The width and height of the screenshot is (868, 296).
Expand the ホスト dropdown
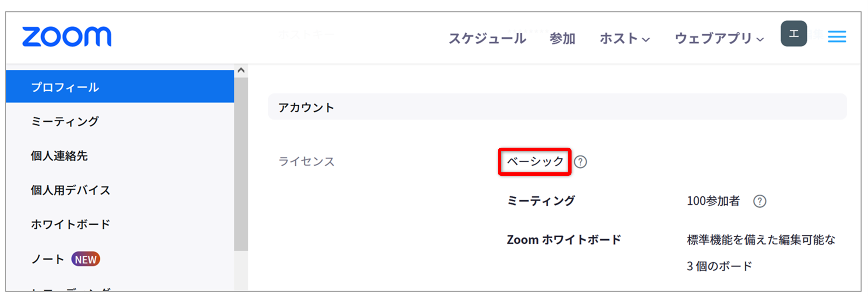pyautogui.click(x=624, y=39)
